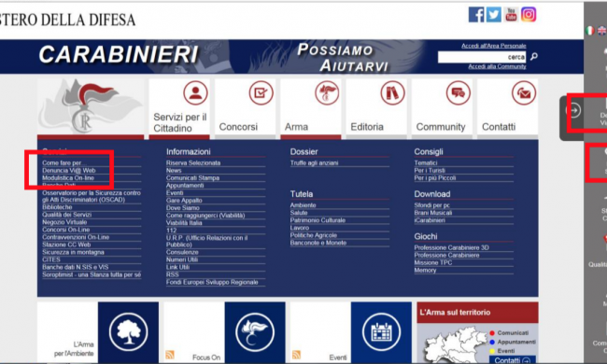Open the Instagram social icon
The width and height of the screenshot is (607, 364).
529,15
